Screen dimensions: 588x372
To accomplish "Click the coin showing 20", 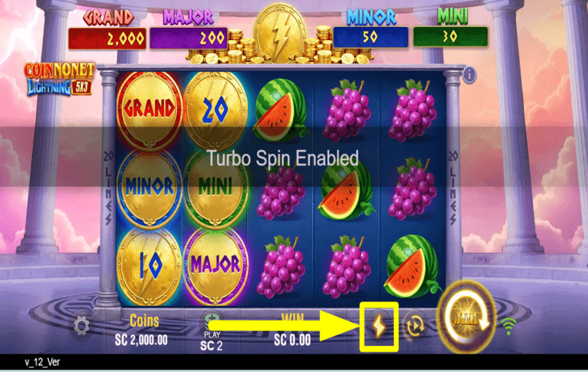I will 215,110.
